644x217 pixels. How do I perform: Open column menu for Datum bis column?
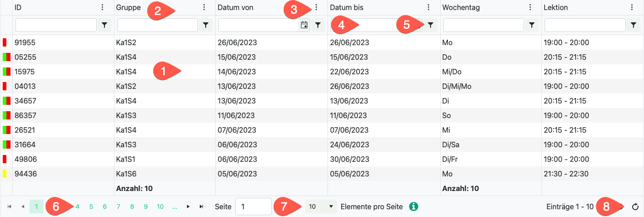[428, 7]
